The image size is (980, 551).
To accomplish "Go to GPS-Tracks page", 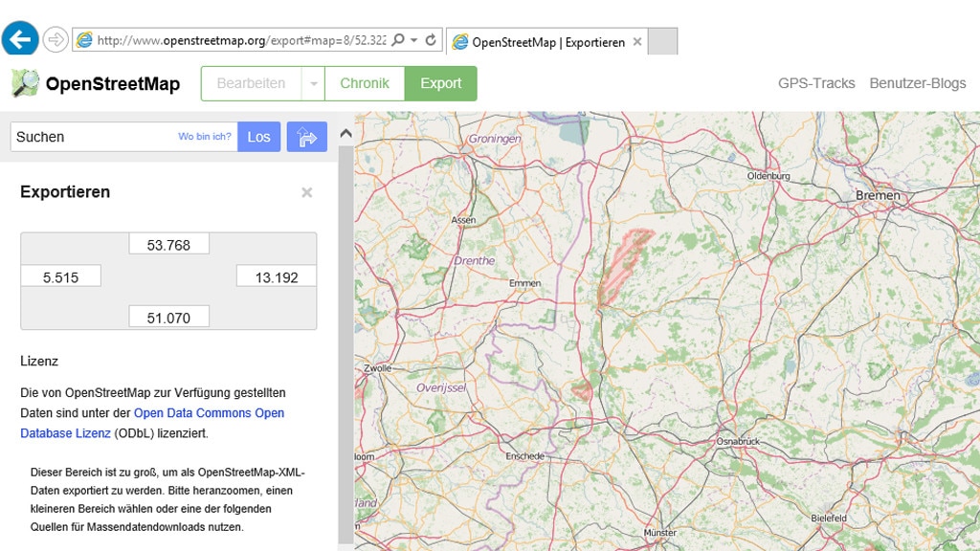I will coord(815,83).
